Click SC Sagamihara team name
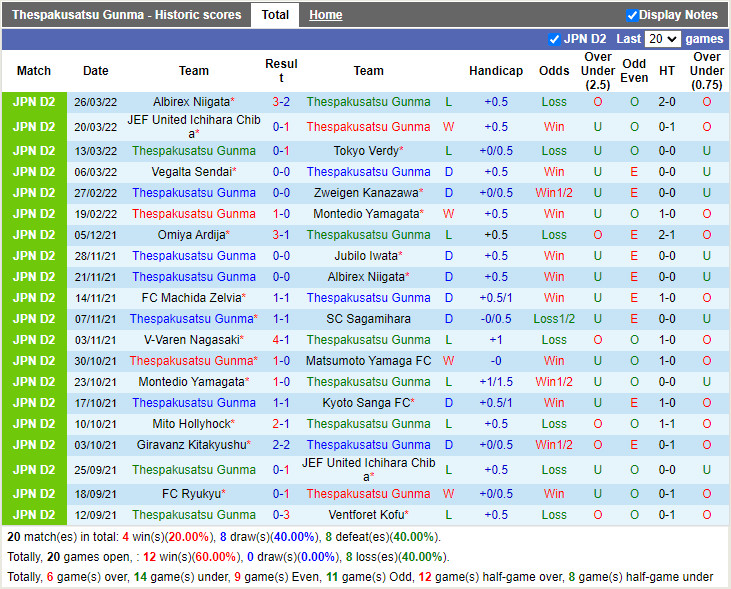The width and height of the screenshot is (731, 589). [368, 319]
